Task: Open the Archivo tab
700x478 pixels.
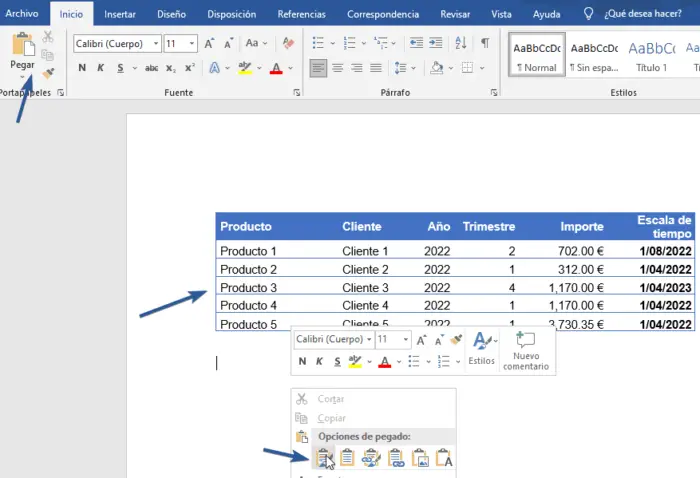Action: [x=22, y=14]
